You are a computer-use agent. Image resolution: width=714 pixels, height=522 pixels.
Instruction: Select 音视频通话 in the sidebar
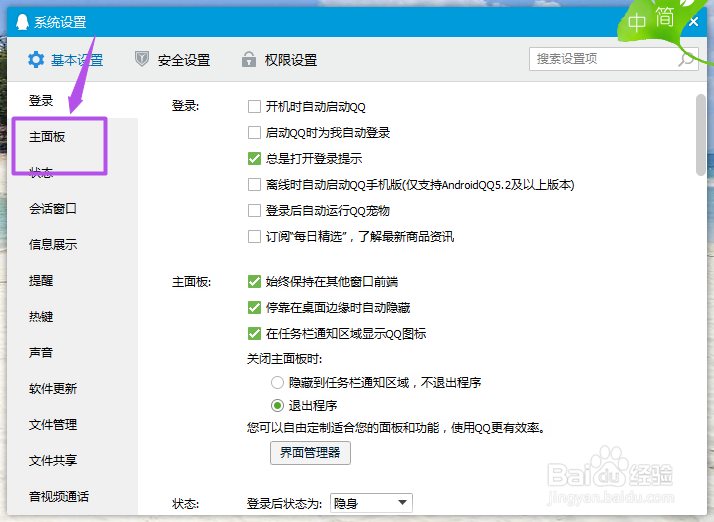(x=59, y=496)
